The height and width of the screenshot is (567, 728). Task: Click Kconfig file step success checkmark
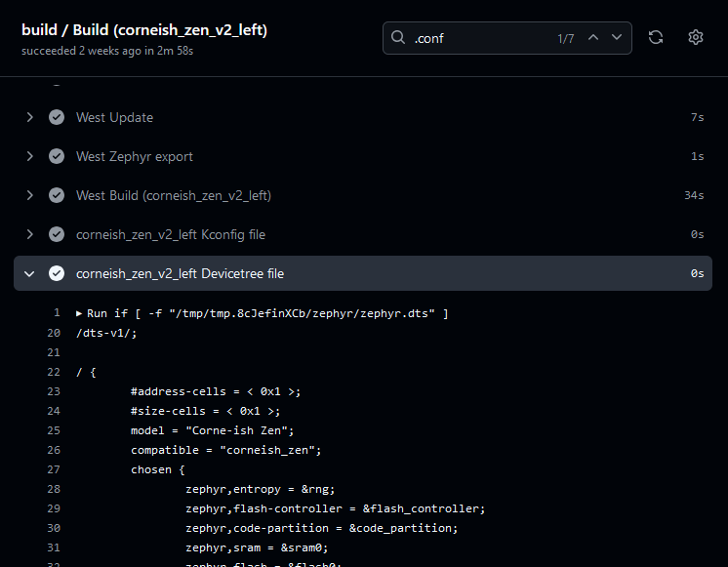tap(57, 234)
